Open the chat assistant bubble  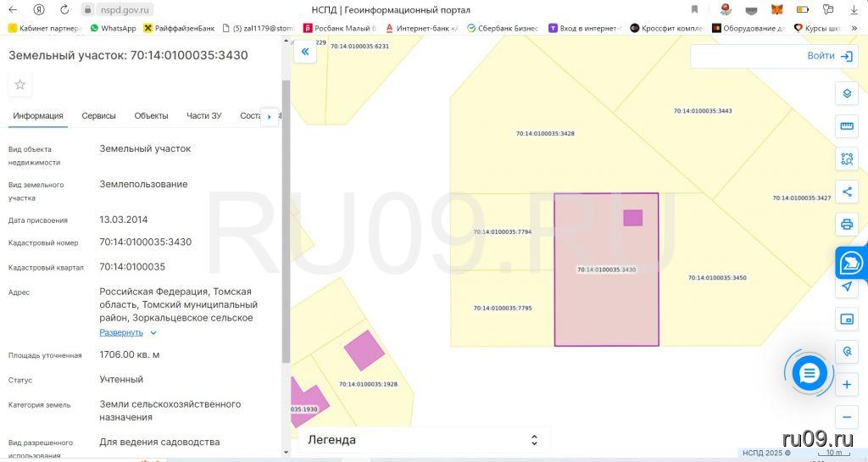[809, 373]
